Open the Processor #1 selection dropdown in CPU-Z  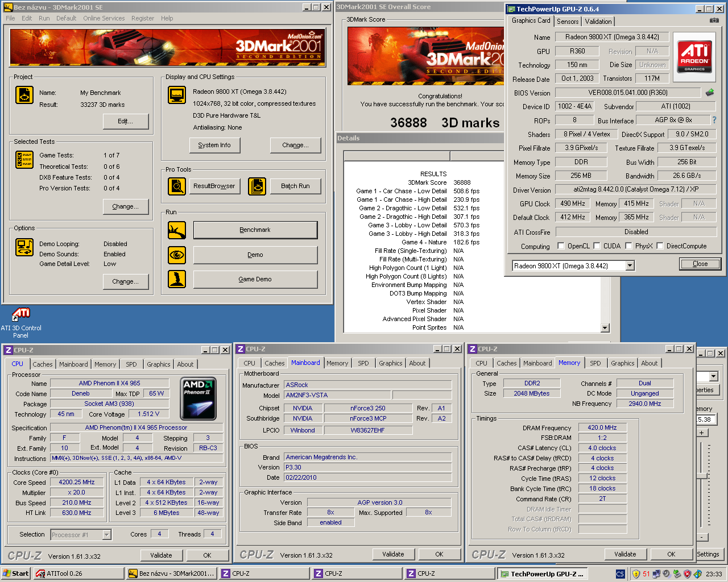(x=106, y=534)
